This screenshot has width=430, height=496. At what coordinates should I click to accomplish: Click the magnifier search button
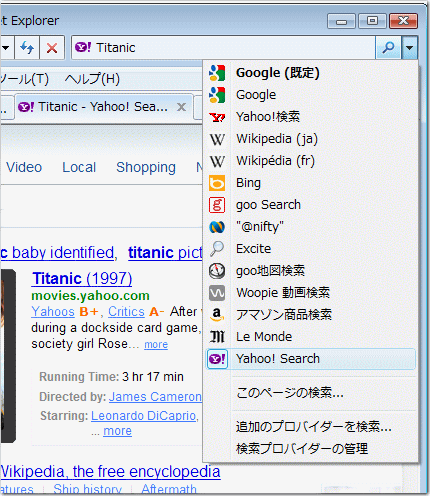[388, 48]
